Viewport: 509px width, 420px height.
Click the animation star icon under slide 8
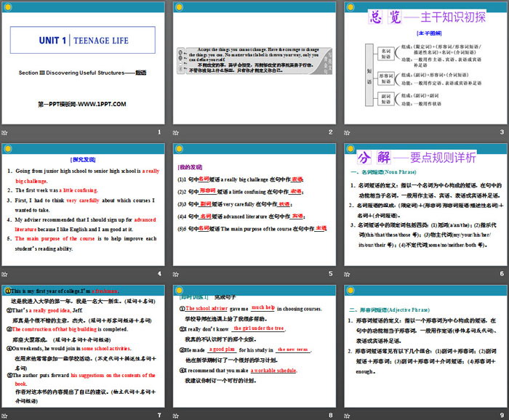click(177, 415)
